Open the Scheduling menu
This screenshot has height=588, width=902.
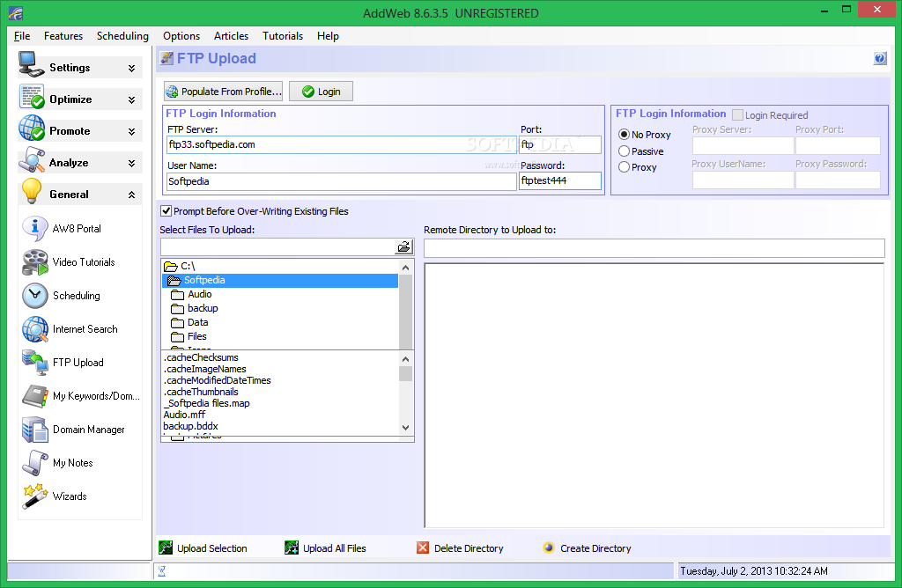(122, 35)
